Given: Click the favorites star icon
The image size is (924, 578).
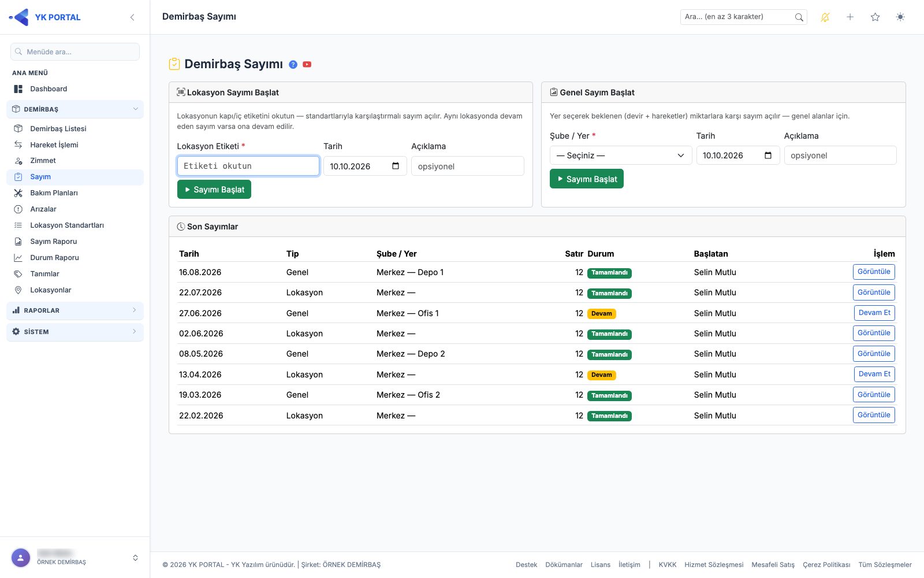Looking at the screenshot, I should [875, 17].
